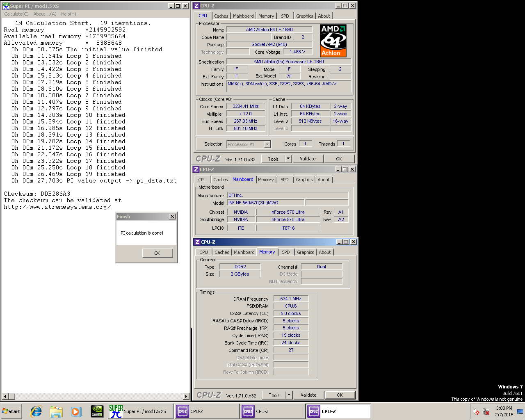This screenshot has height=420, width=525.
Task: Open the About...(A) menu in Super PI
Action: click(x=45, y=14)
